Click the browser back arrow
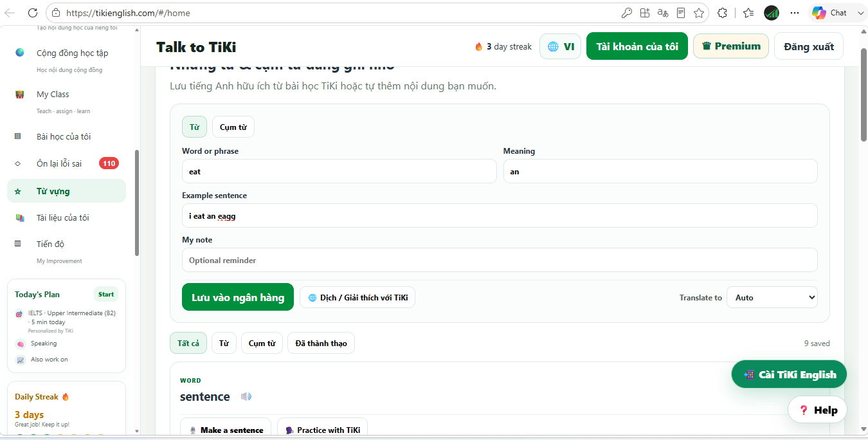Screen dimensions: 868x440 click(x=10, y=12)
